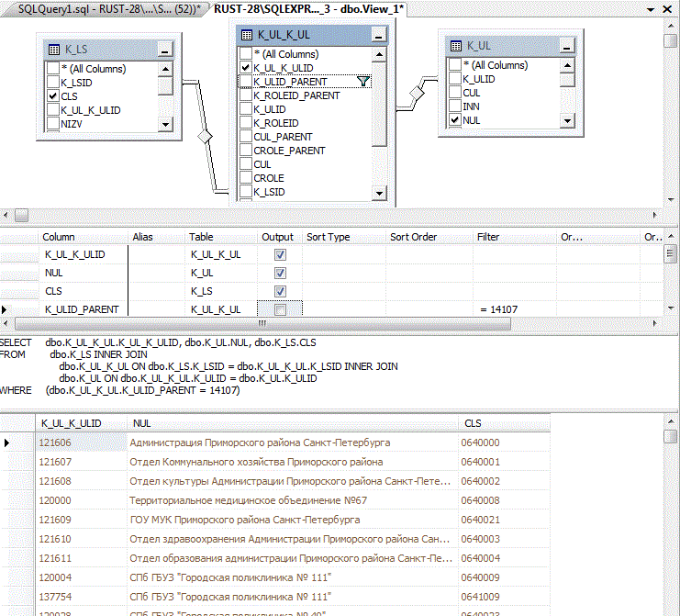680x616 pixels.
Task: Click the filter funnel icon on K_ULID_PARENT
Action: click(363, 81)
